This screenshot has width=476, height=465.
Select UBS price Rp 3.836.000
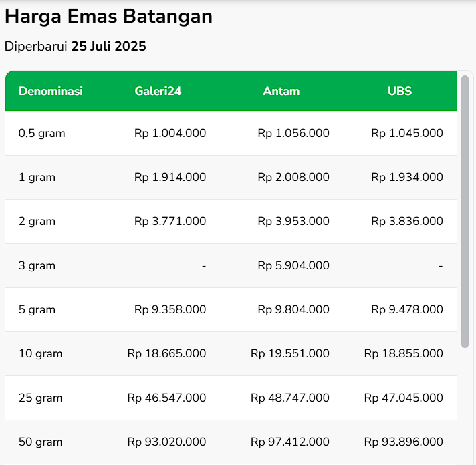tap(407, 221)
